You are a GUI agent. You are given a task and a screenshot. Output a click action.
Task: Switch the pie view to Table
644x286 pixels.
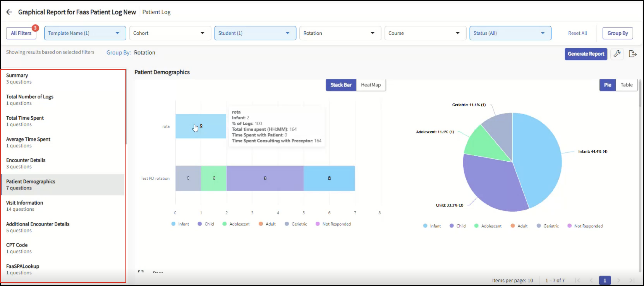(626, 85)
